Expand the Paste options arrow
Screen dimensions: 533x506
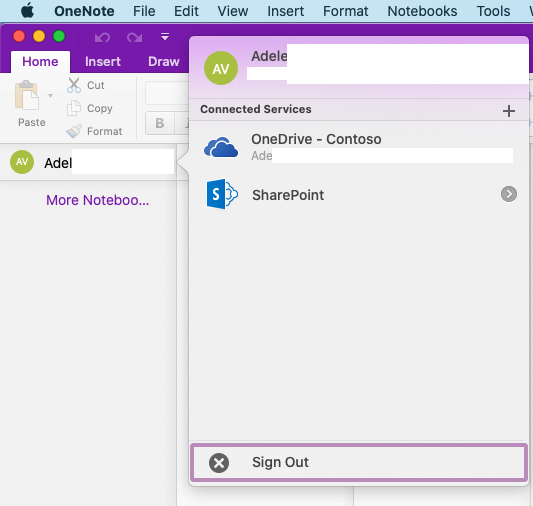tap(50, 96)
